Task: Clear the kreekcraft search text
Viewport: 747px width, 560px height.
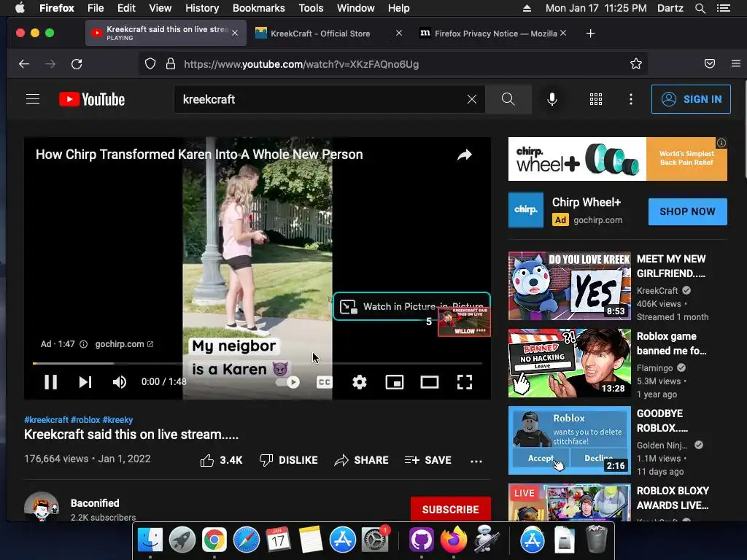Action: [x=472, y=99]
